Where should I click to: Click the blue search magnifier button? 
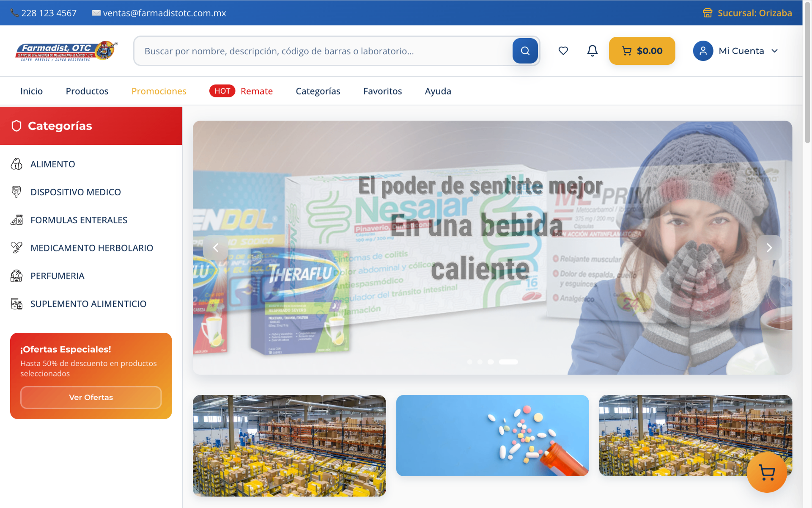point(525,51)
